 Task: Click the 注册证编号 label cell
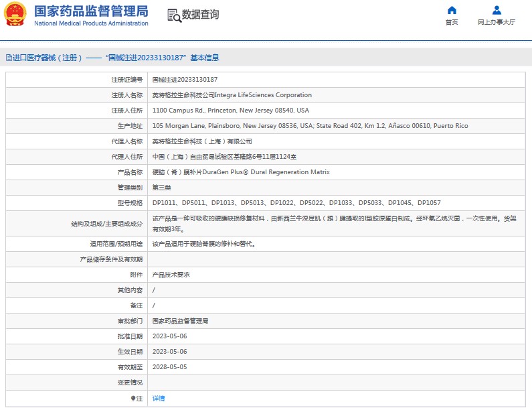tap(77, 80)
